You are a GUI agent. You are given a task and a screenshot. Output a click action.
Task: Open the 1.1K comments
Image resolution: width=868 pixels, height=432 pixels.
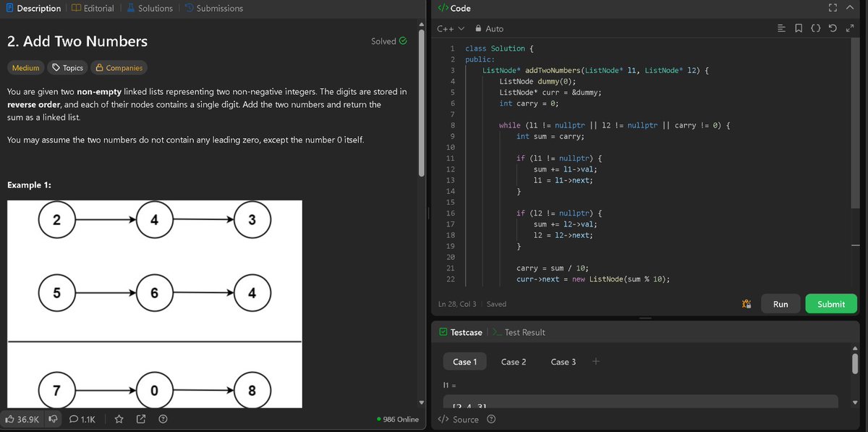83,419
